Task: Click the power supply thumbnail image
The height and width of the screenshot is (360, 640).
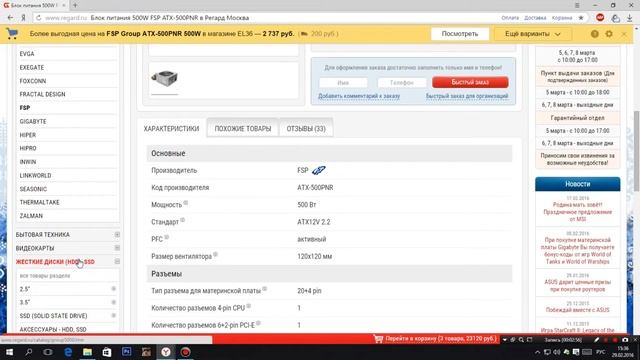Action: pyautogui.click(x=164, y=78)
